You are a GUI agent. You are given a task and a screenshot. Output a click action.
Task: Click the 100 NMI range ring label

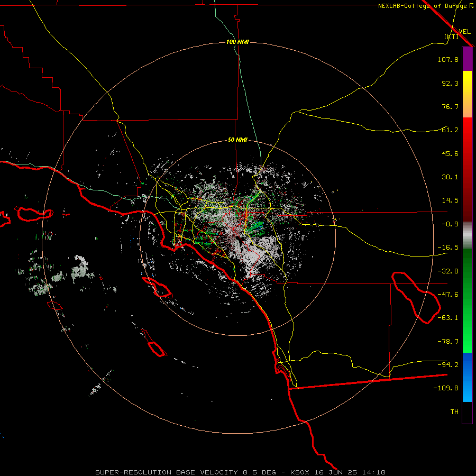237,42
